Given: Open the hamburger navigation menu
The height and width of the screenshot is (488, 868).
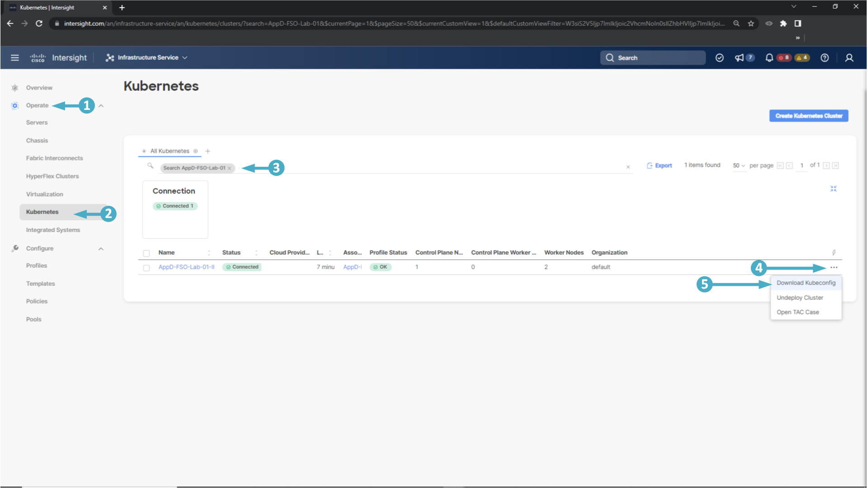Looking at the screenshot, I should pyautogui.click(x=14, y=58).
